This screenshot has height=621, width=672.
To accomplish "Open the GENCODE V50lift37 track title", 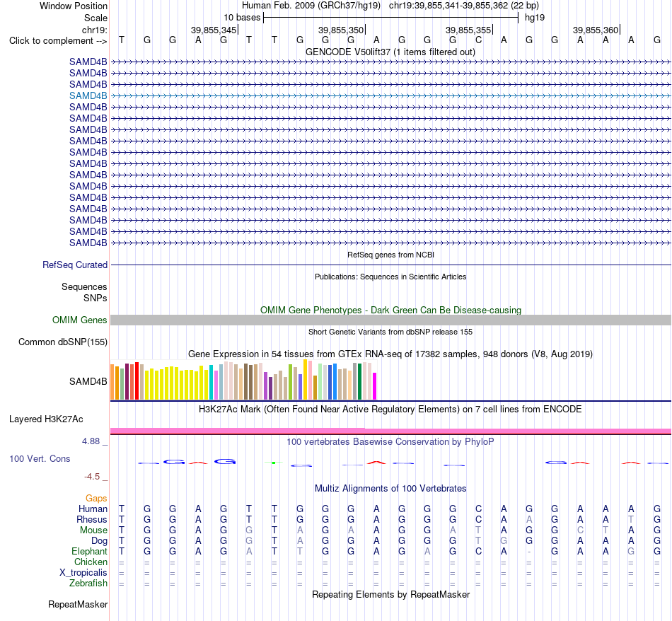I will (x=390, y=52).
